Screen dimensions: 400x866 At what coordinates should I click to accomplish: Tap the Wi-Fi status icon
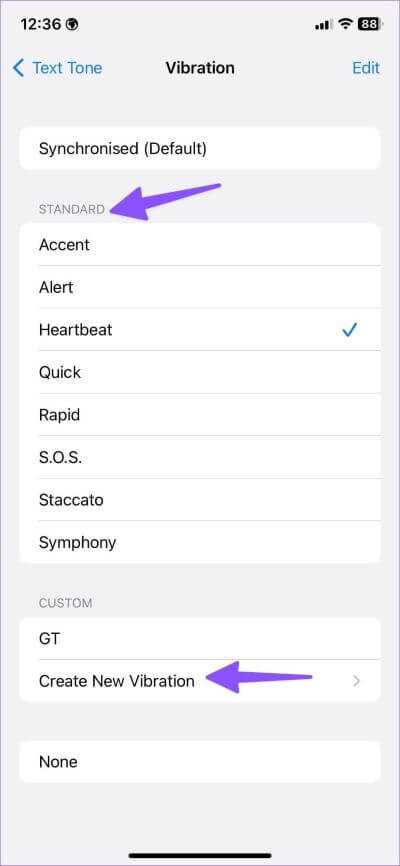point(346,24)
